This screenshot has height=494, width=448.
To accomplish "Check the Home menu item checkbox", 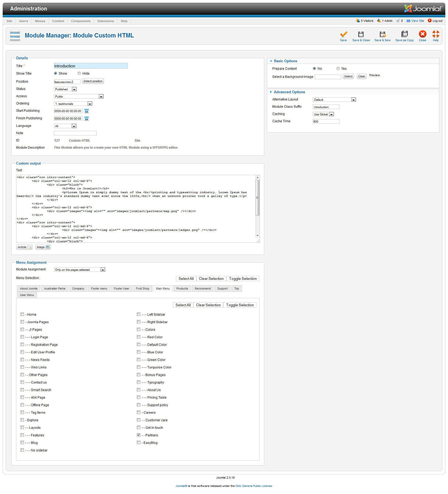I will [22, 314].
